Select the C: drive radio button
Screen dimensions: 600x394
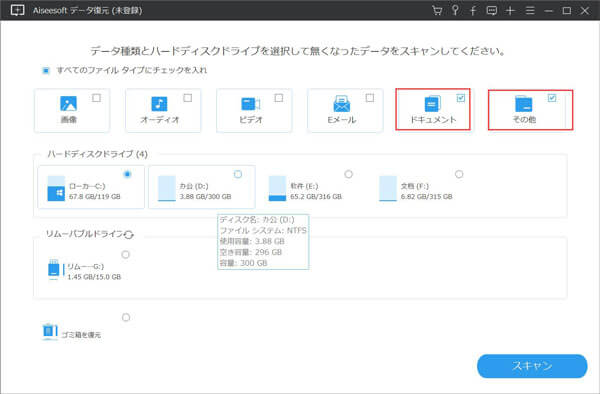pyautogui.click(x=127, y=174)
